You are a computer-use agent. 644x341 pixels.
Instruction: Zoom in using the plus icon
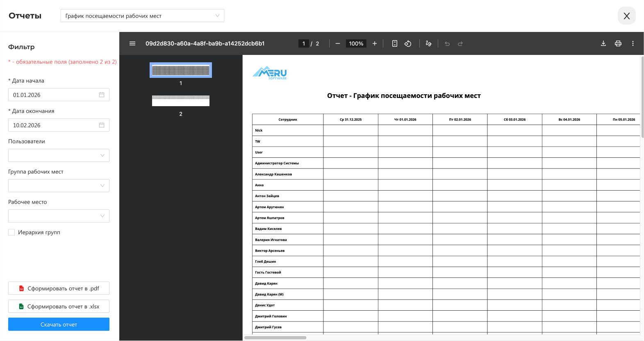375,43
